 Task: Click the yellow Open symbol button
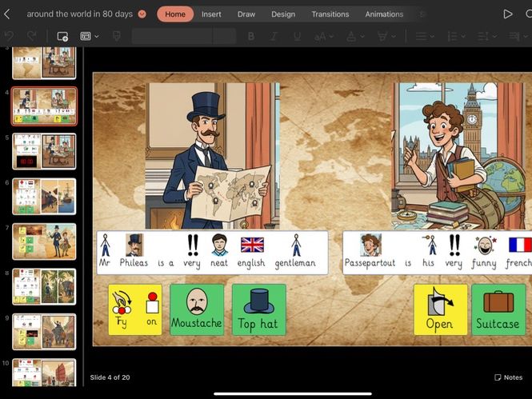click(440, 309)
